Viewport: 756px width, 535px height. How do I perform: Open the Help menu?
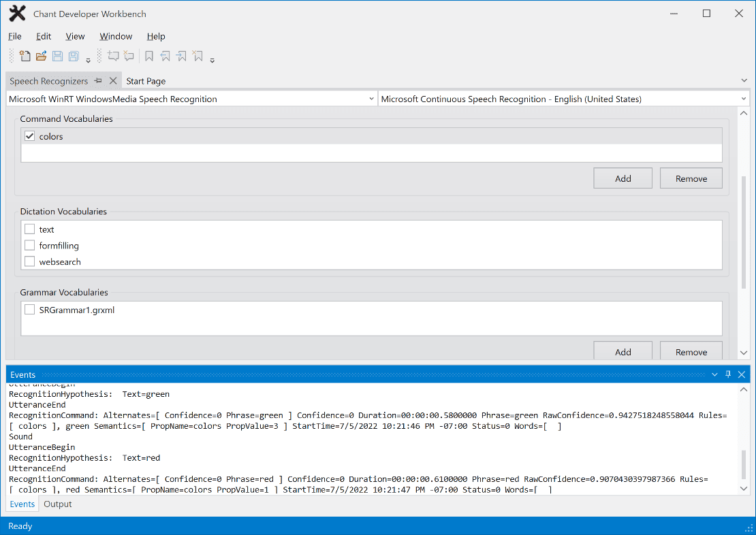pos(156,36)
